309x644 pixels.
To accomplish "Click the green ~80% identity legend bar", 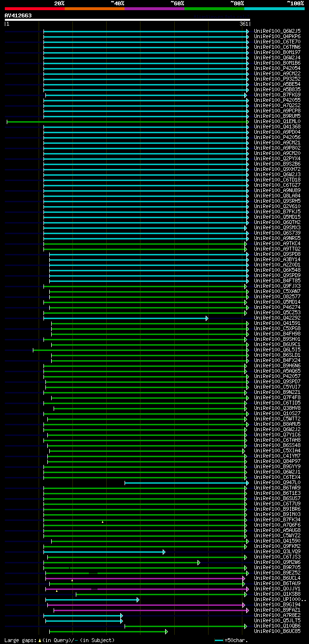I will [214, 8].
